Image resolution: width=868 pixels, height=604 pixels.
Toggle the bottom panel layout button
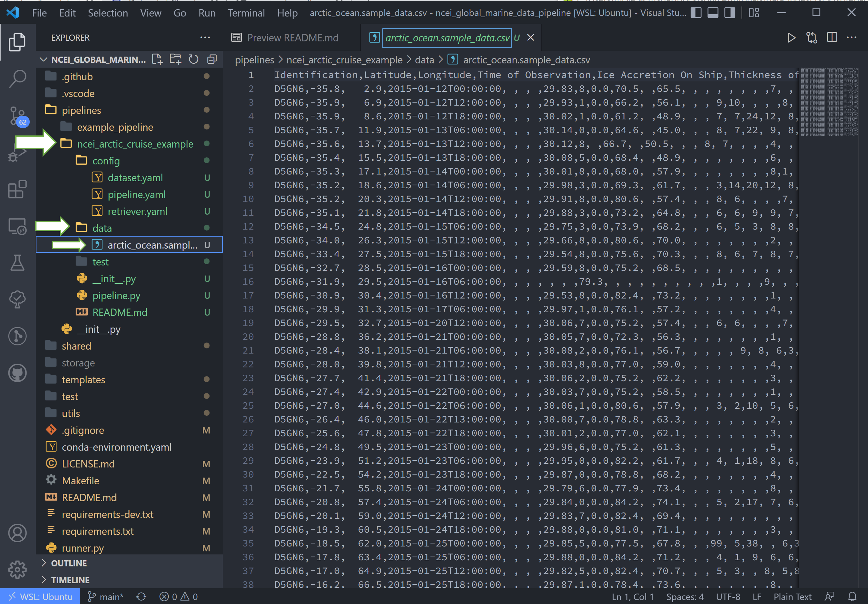pyautogui.click(x=713, y=13)
